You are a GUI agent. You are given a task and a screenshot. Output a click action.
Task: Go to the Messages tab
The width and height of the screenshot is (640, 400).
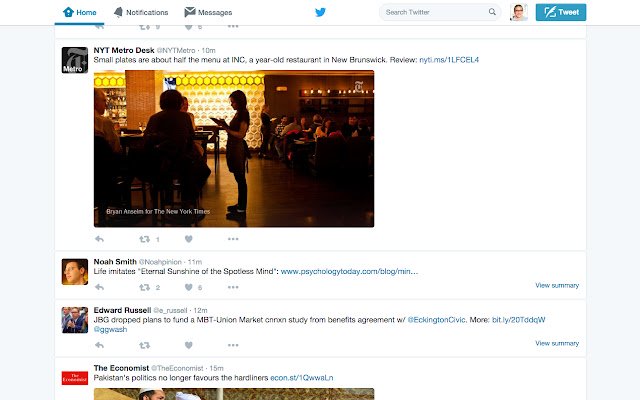[x=208, y=12]
